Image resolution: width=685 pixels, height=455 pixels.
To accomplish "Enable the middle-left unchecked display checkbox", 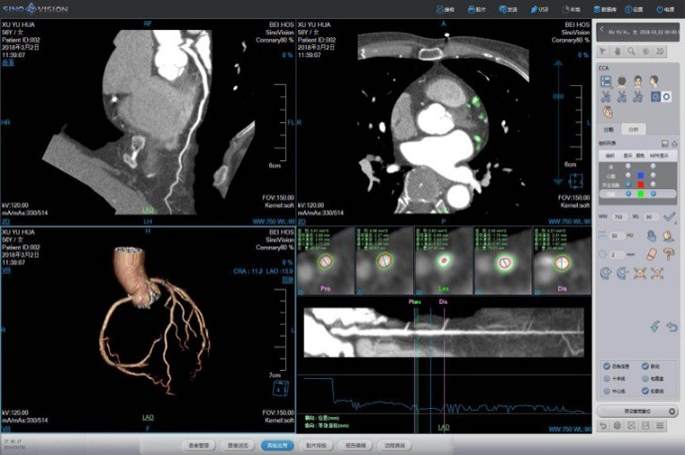I will click(x=606, y=379).
